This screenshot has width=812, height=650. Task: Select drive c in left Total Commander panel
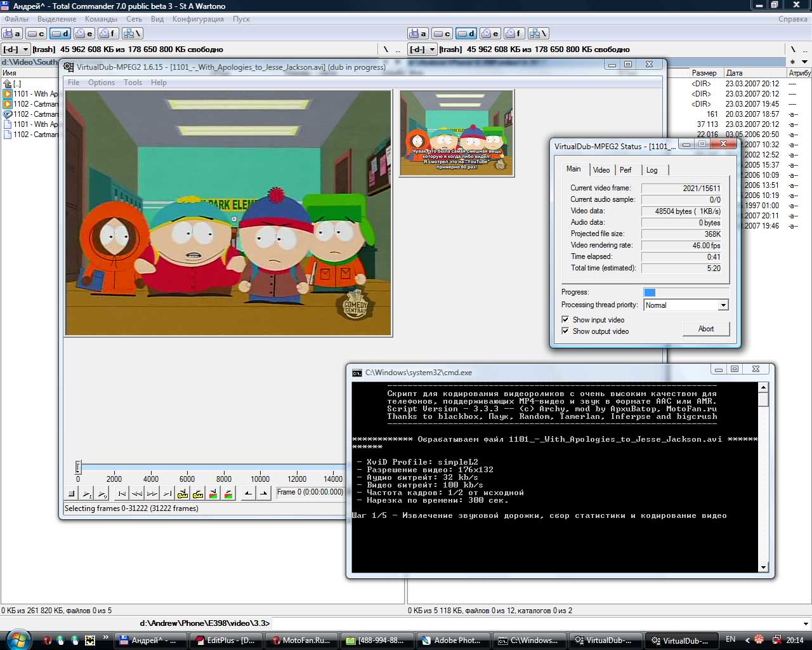pos(36,34)
